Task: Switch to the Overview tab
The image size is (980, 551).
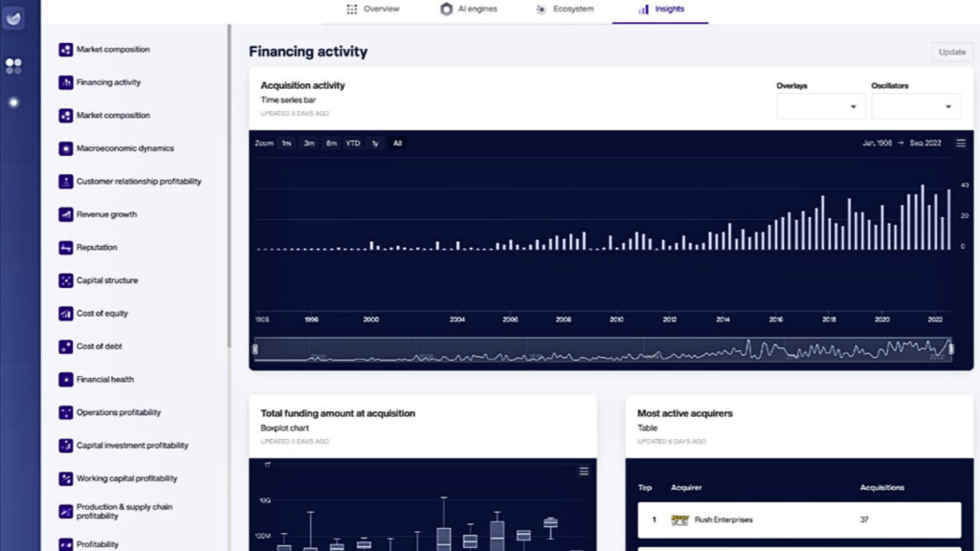Action: click(373, 10)
